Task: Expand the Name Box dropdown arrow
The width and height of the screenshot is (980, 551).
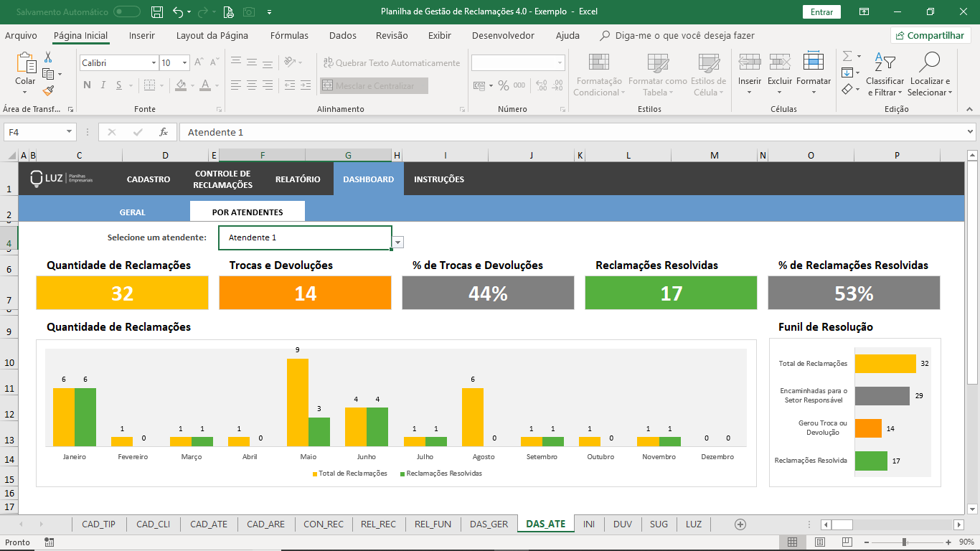Action: (x=70, y=132)
